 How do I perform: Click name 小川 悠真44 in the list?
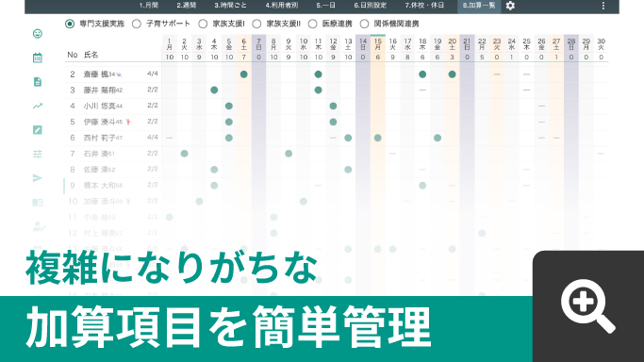pos(103,106)
